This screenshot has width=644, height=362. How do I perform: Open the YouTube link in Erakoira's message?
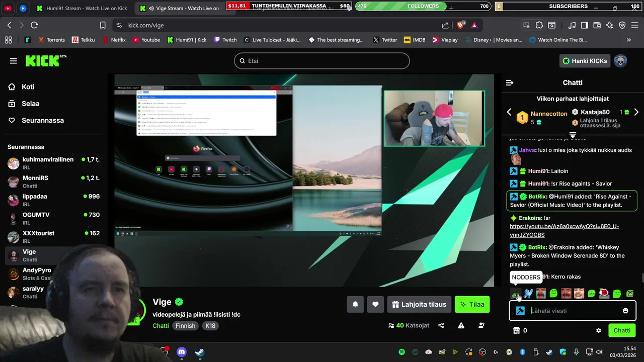point(565,230)
